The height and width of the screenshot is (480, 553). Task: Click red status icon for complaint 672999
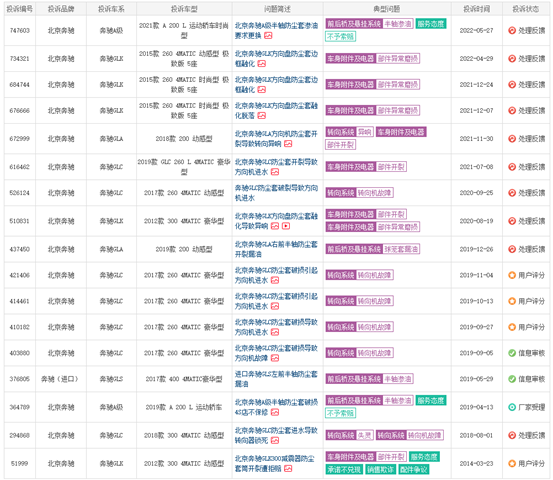[x=512, y=139]
